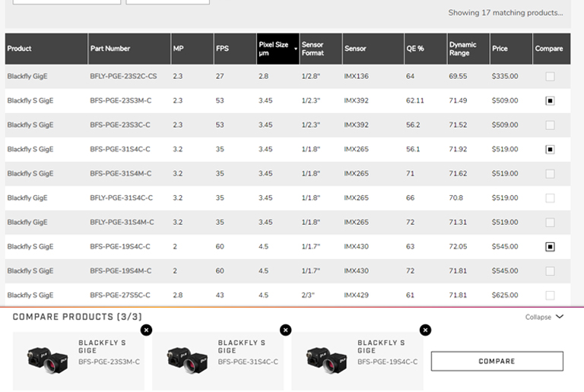The height and width of the screenshot is (392, 584).
Task: Sort table by Part Number column
Action: (x=129, y=49)
